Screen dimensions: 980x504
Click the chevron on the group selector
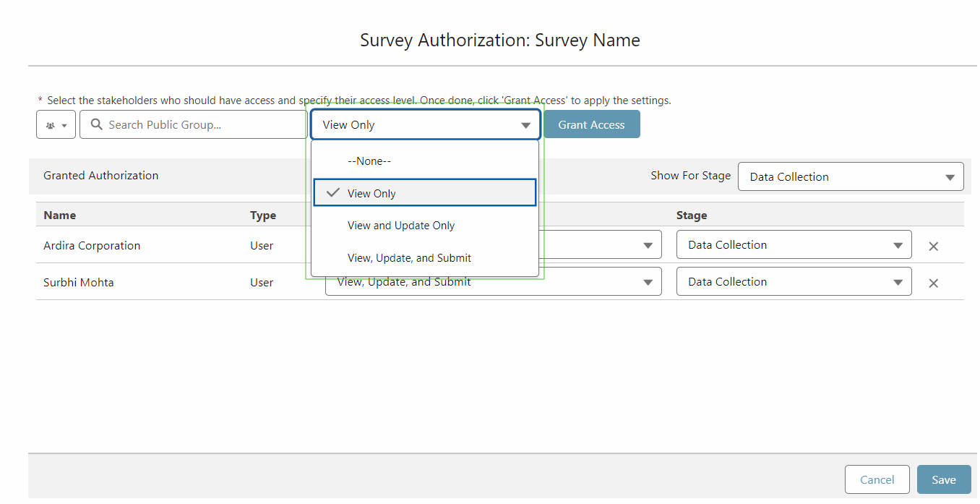[66, 124]
